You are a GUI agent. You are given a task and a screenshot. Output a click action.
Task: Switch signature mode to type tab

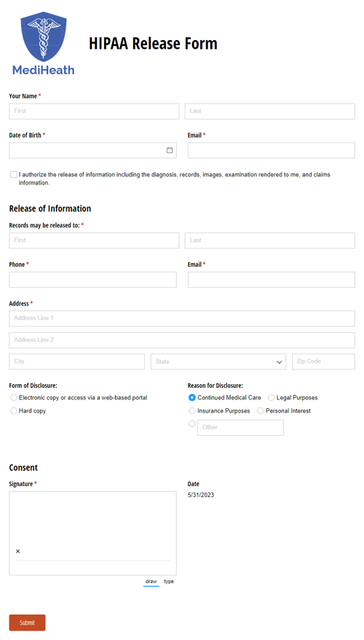click(x=169, y=581)
